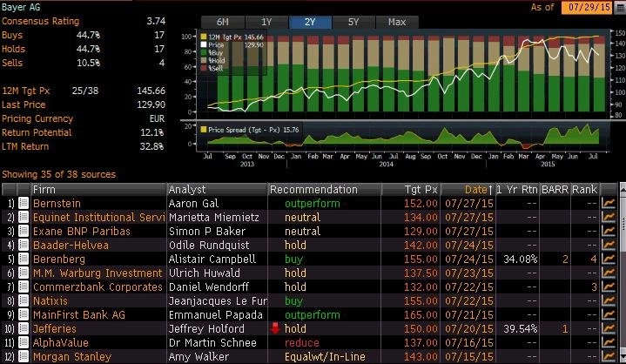Screen dimensions: 626x364
Task: Open the document icon for AlphaValue row
Action: (24, 343)
